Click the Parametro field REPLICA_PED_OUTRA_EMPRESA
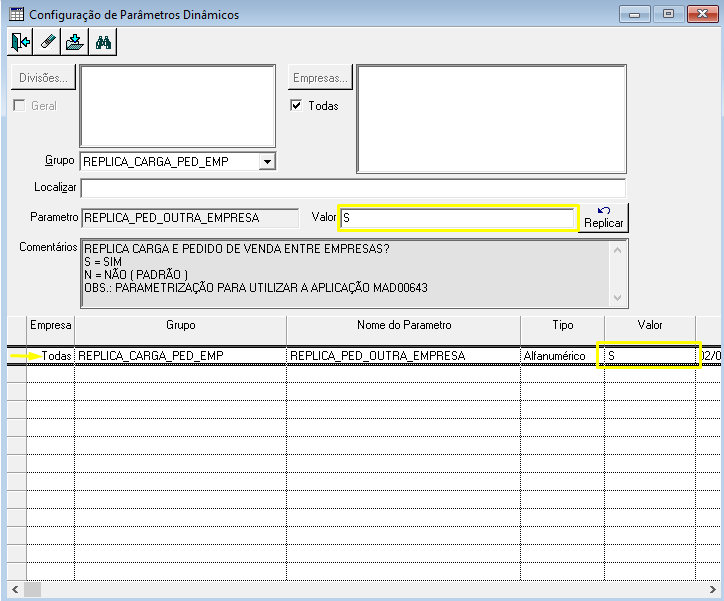Image resolution: width=724 pixels, height=601 pixels. click(190, 218)
